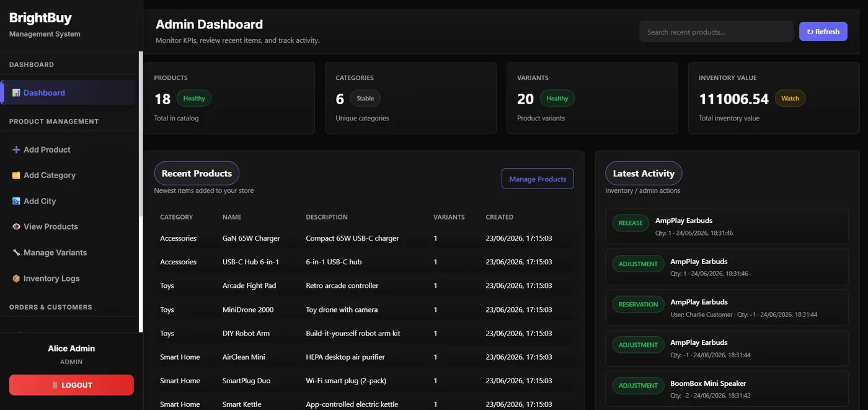Click the Dashboard chart icon in sidebar
Screen dimensions: 868x410
pyautogui.click(x=16, y=93)
